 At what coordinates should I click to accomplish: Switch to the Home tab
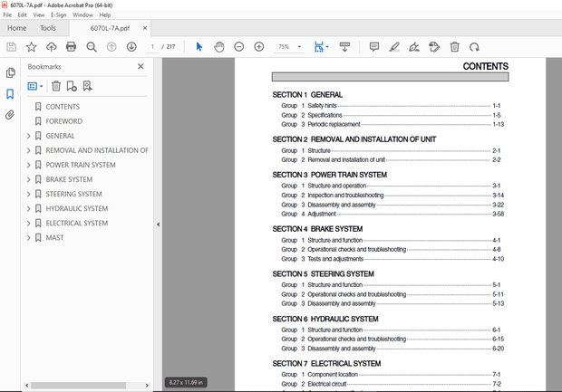(17, 28)
